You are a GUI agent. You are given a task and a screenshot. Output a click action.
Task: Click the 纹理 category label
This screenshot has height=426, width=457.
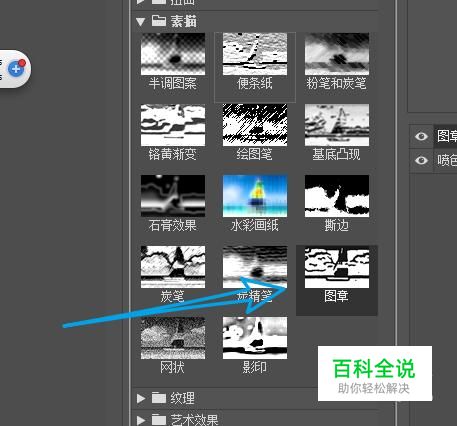[x=182, y=398]
